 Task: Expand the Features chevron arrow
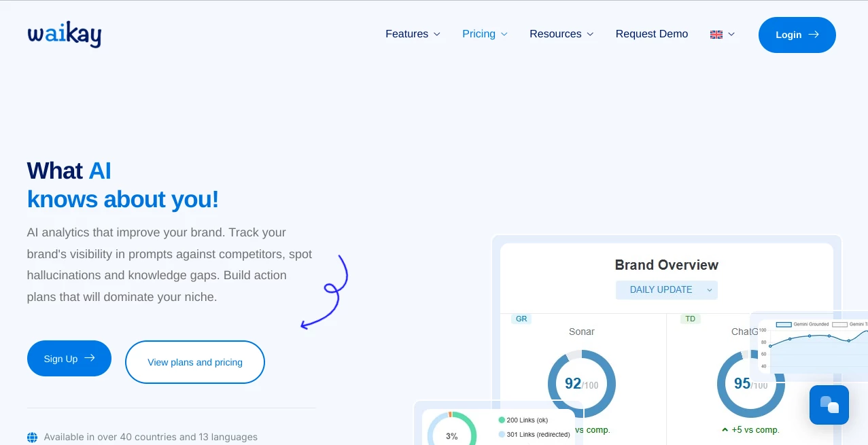pos(437,34)
